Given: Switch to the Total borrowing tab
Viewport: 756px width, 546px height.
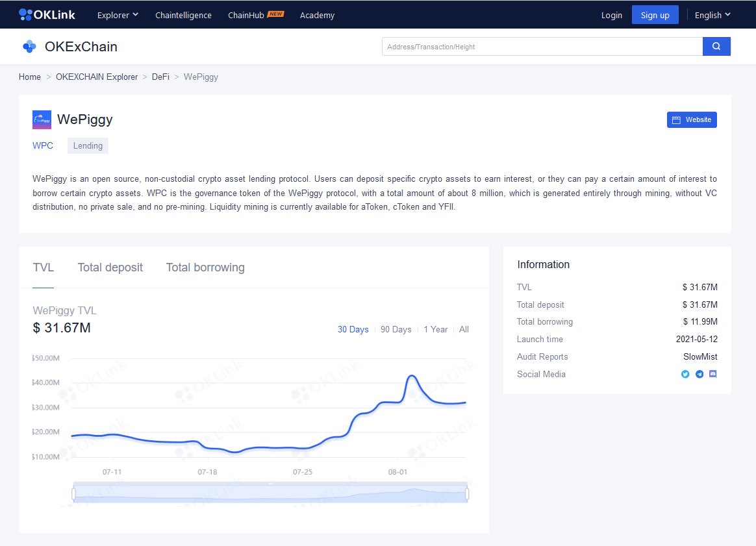Looking at the screenshot, I should point(205,267).
